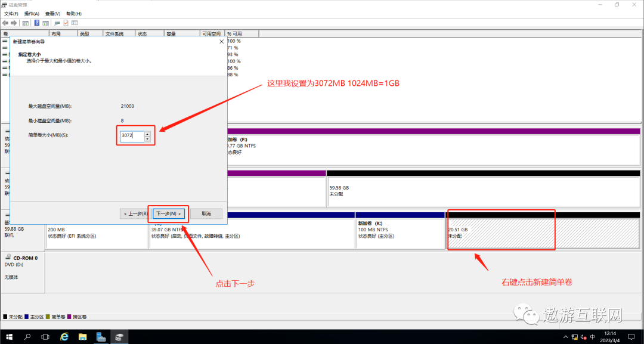Restore down the Disk Management window
644x344 pixels.
617,5
